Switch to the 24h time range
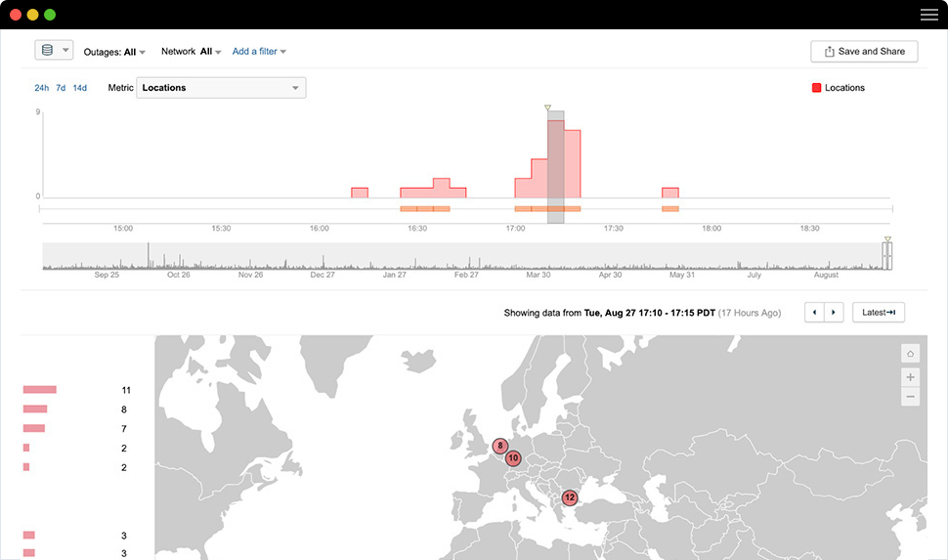Viewport: 948px width, 560px height. pyautogui.click(x=41, y=88)
